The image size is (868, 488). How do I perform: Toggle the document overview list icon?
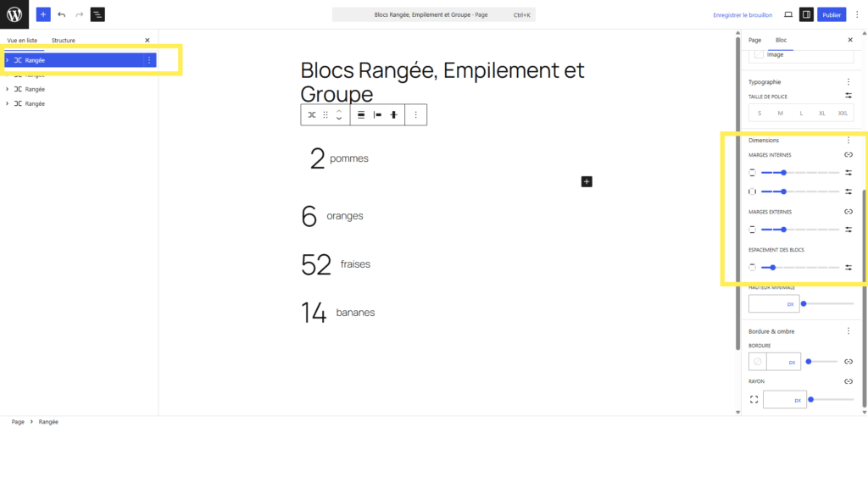(97, 14)
